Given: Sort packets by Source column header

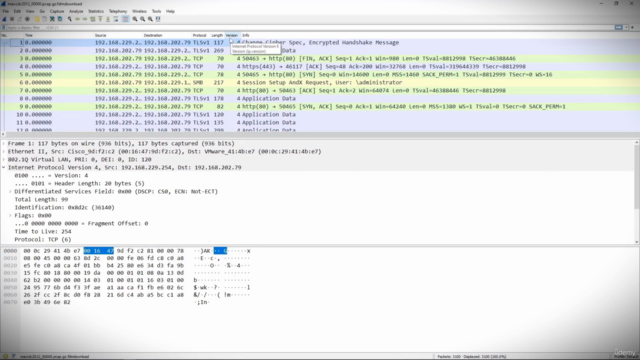Looking at the screenshot, I should click(x=118, y=36).
